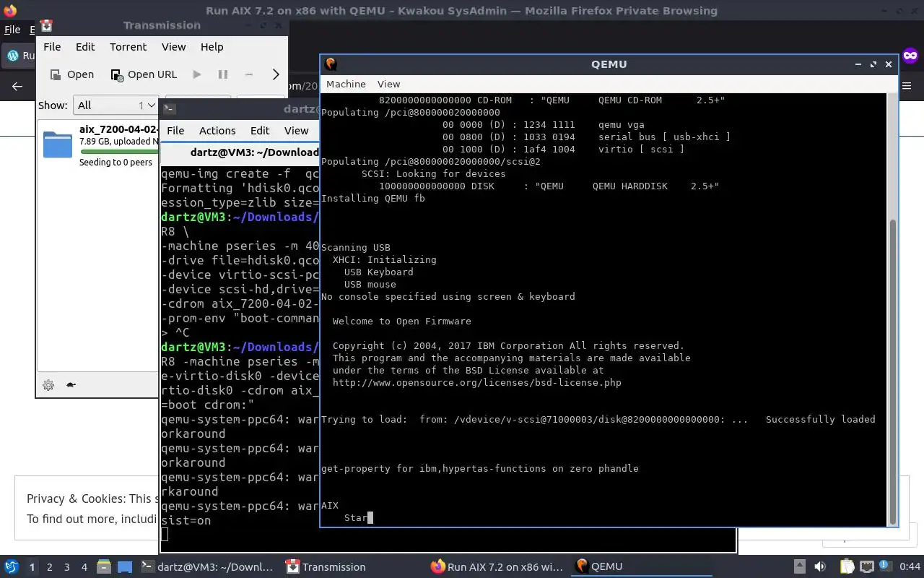Click the Pause torrent icon in Transmission
The height and width of the screenshot is (578, 924).
(223, 74)
